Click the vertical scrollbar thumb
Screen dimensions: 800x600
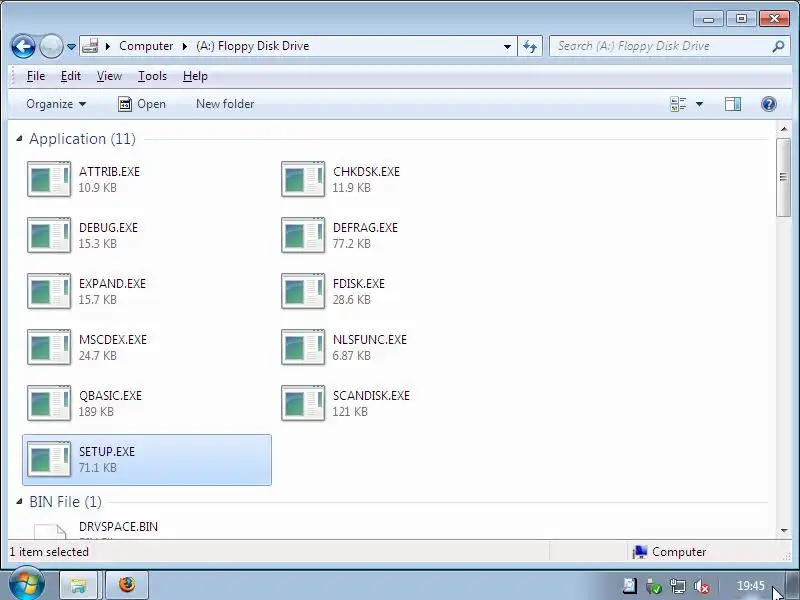pyautogui.click(x=783, y=177)
